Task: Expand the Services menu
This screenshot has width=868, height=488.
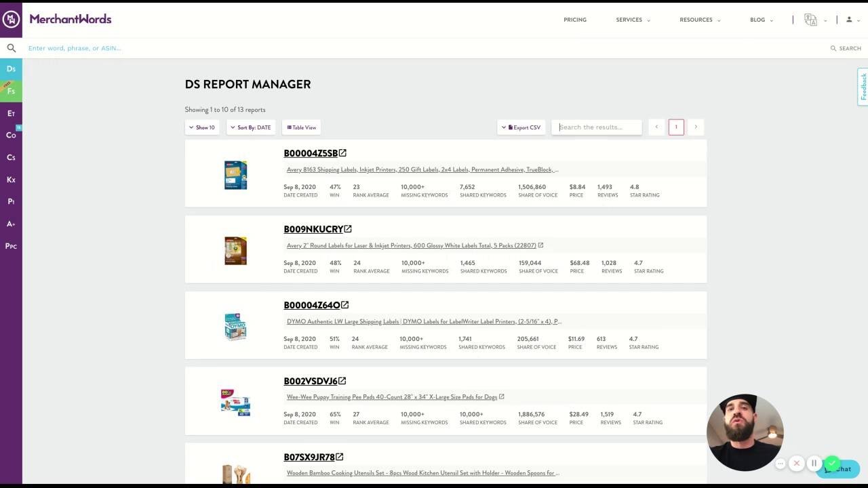Action: [633, 20]
